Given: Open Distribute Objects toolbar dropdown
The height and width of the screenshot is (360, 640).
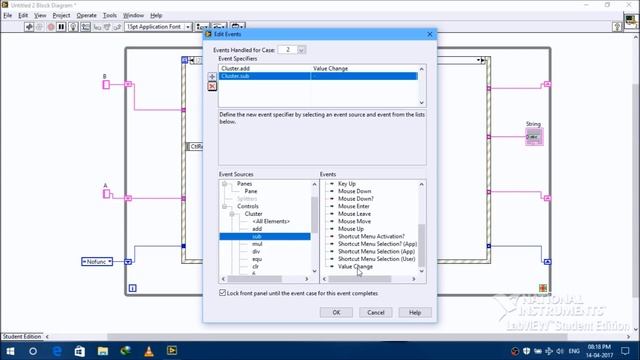Looking at the screenshot, I should click(220, 27).
